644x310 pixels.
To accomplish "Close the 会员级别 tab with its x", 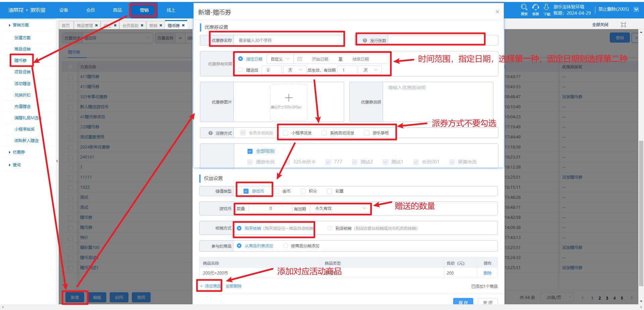I will coord(142,25).
